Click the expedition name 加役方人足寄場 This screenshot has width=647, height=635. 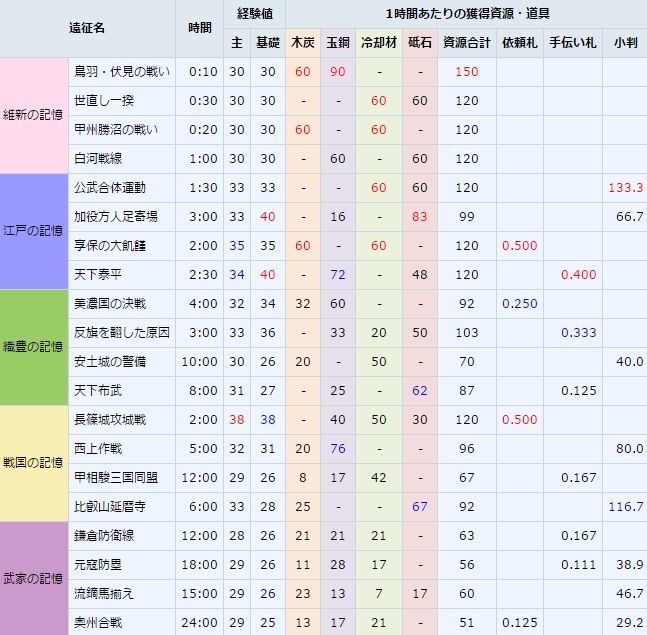click(x=116, y=216)
